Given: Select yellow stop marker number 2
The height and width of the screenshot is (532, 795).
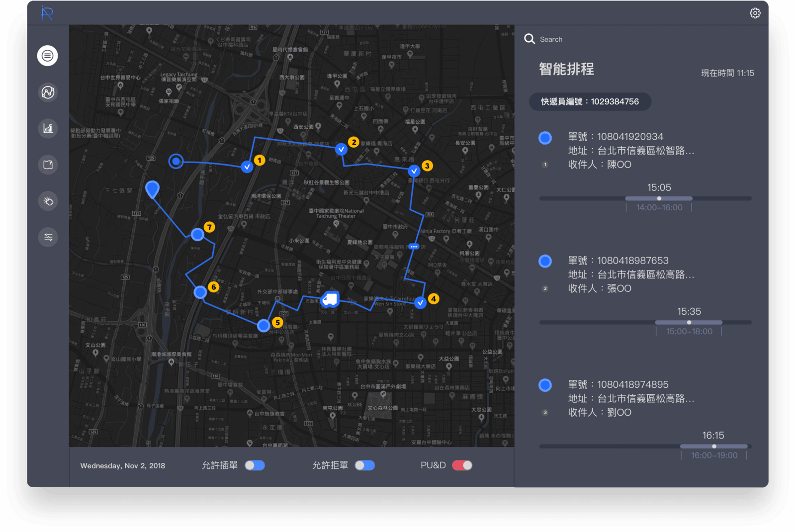Looking at the screenshot, I should coord(353,142).
